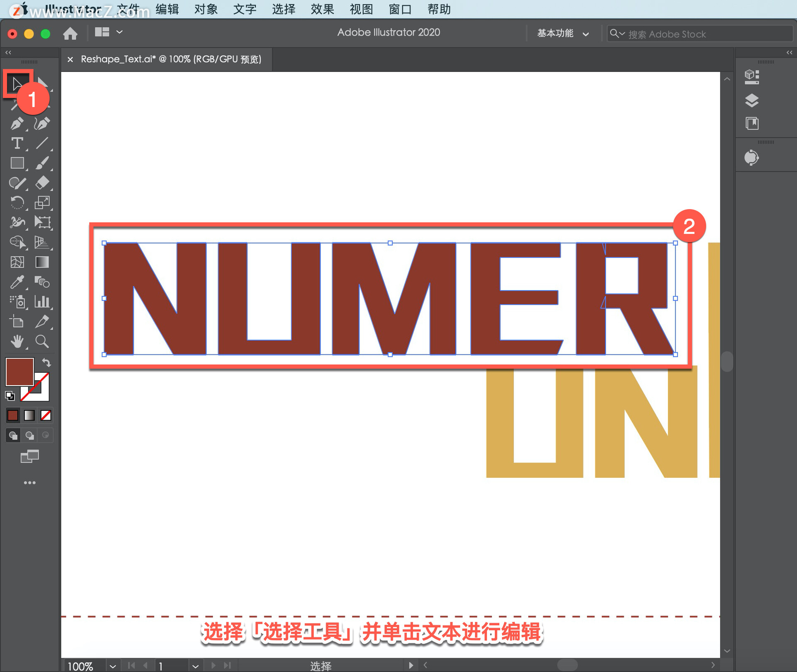Image resolution: width=797 pixels, height=672 pixels.
Task: Select the Hand tool
Action: [x=17, y=342]
